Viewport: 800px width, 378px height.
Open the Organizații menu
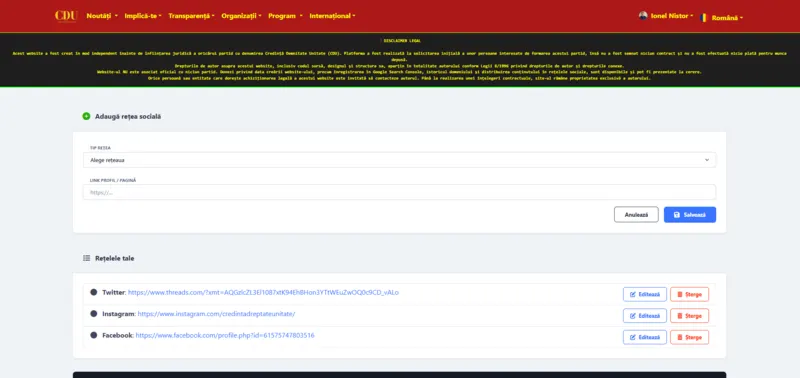coord(241,16)
